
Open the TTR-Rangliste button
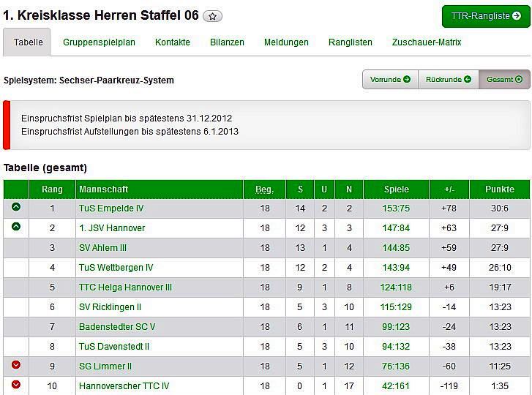[x=486, y=16]
